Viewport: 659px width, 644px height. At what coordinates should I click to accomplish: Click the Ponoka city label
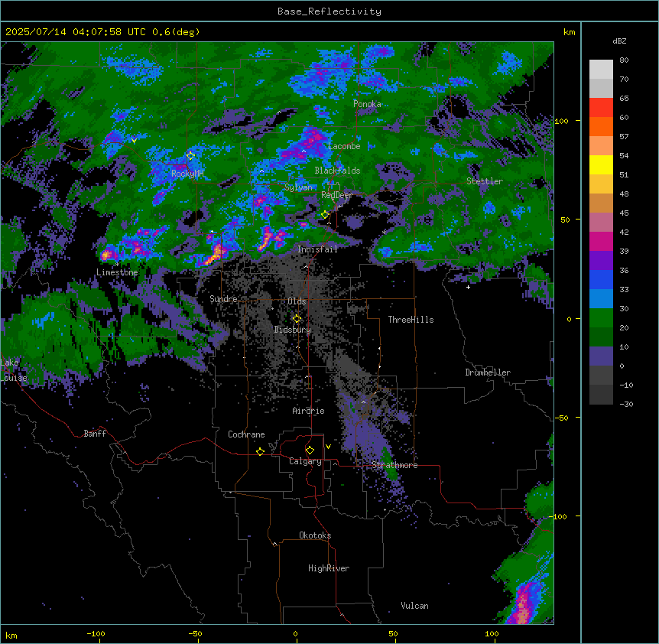click(x=367, y=104)
